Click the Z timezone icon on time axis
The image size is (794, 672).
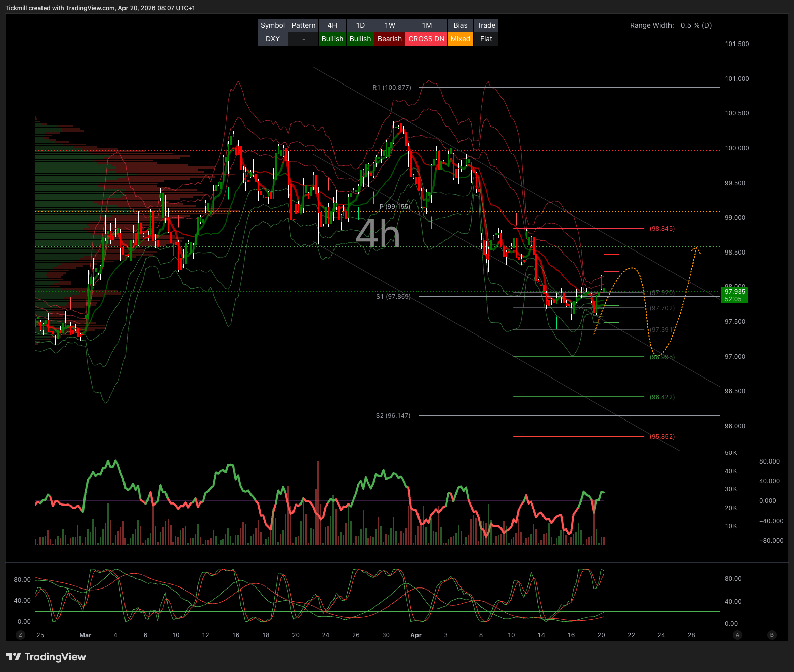pyautogui.click(x=20, y=635)
